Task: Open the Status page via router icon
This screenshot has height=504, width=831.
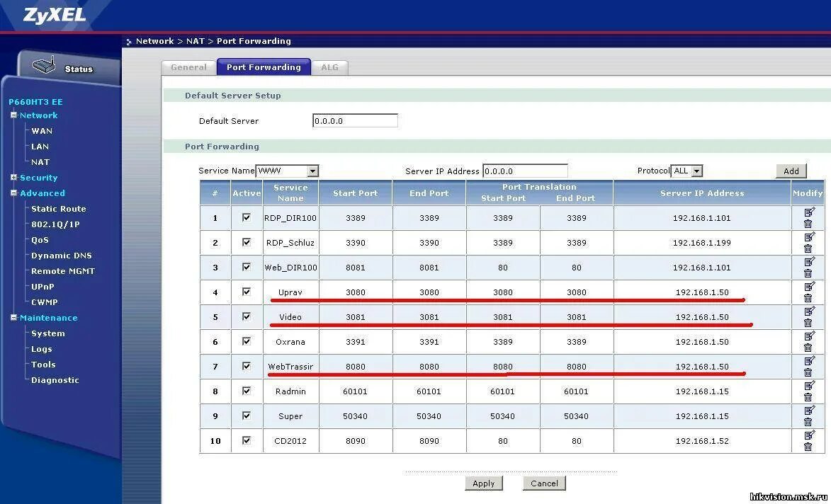Action: click(44, 66)
